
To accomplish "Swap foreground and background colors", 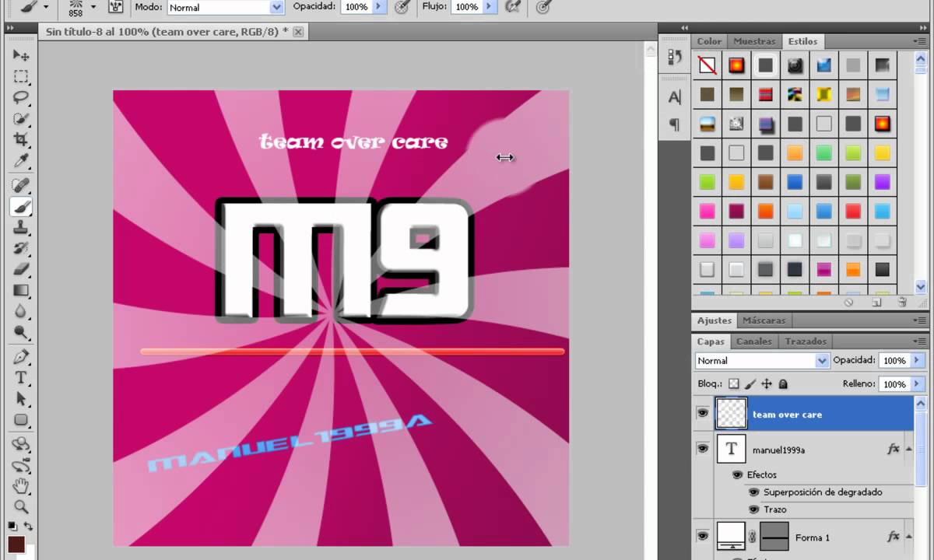I will 28,527.
